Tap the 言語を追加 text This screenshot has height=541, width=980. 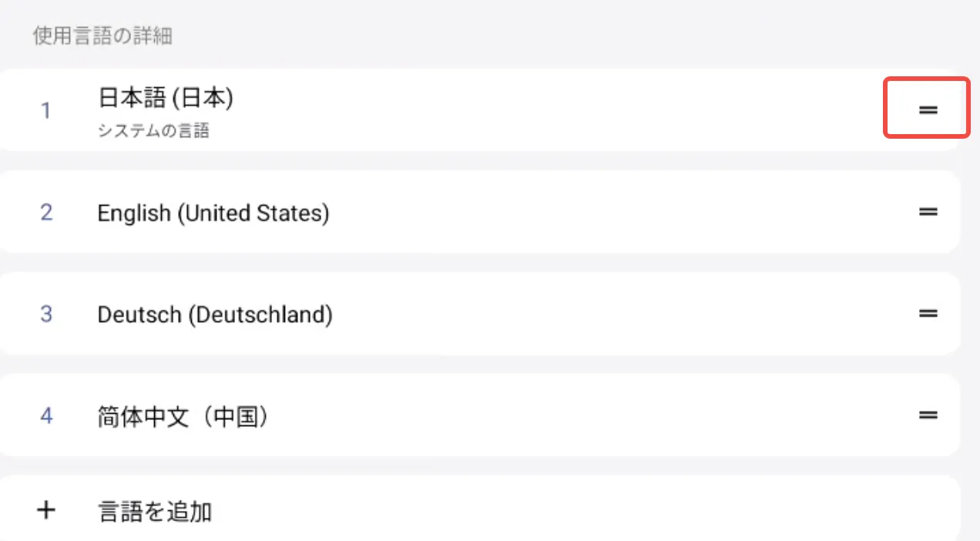click(155, 511)
